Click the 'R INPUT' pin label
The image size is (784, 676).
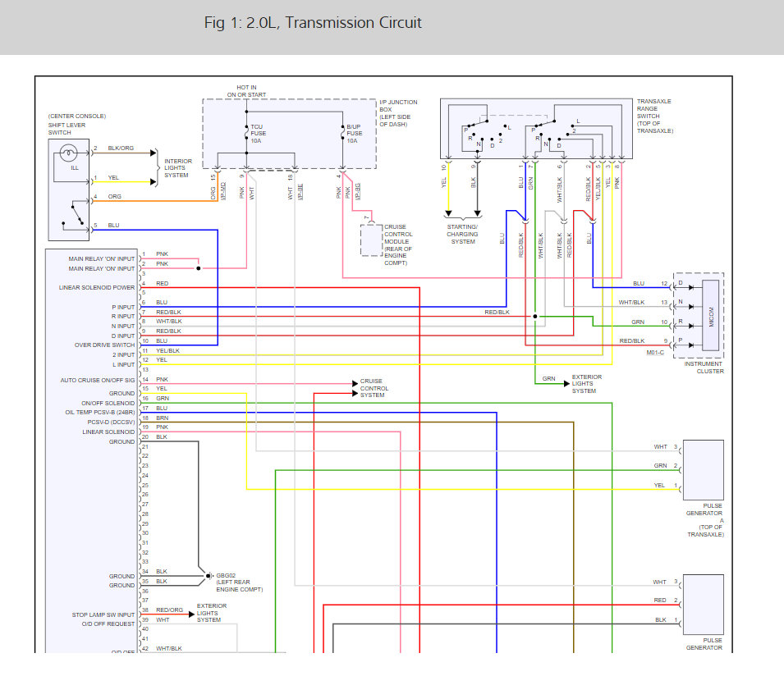[x=123, y=317]
